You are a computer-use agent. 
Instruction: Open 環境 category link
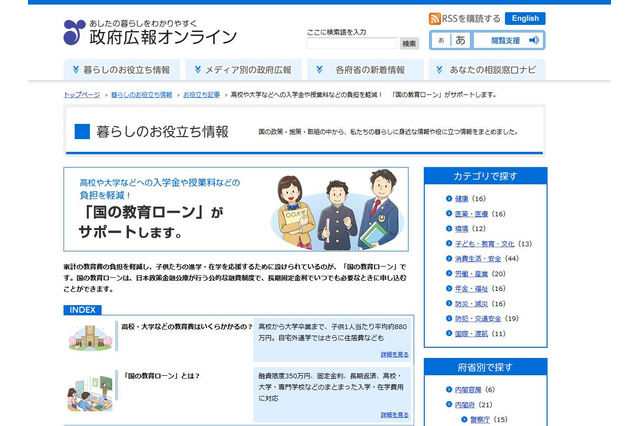[462, 229]
